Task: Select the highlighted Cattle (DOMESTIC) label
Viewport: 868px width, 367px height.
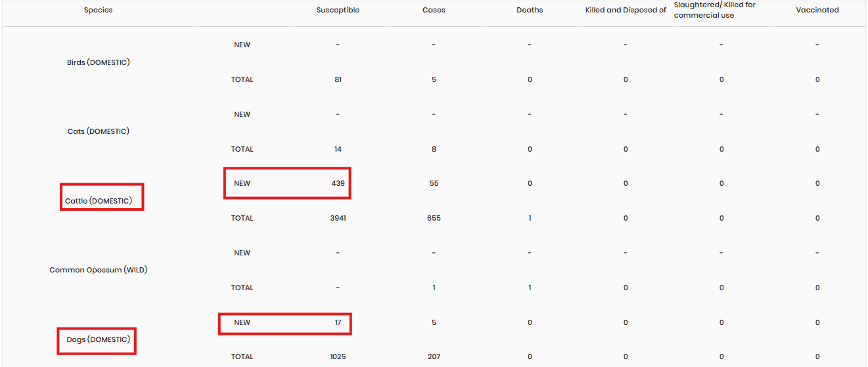Action: click(x=99, y=201)
